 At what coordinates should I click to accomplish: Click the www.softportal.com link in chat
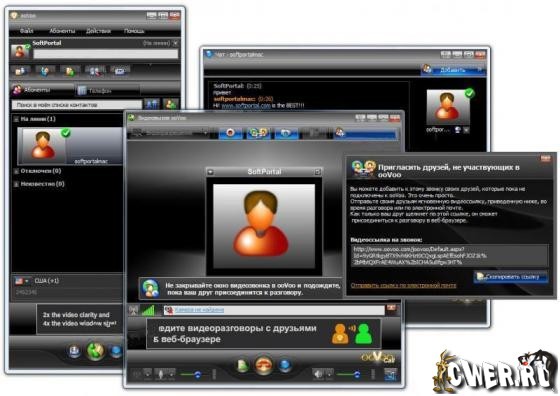pyautogui.click(x=246, y=106)
